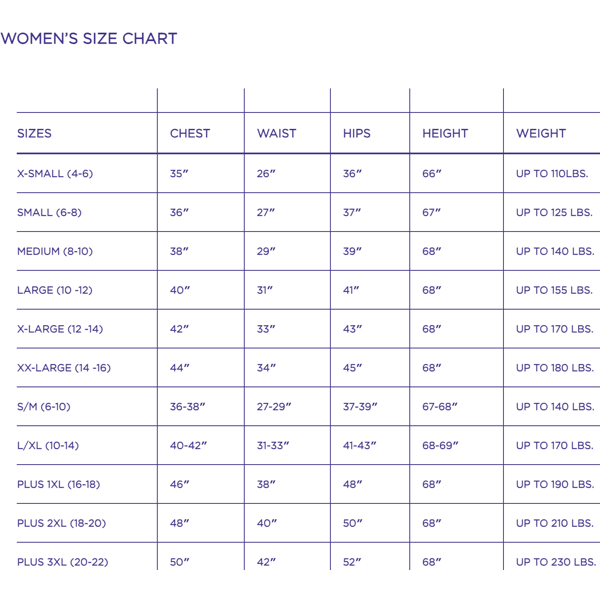Click the UP TO 110LBS. weight cell
Screen dimensions: 600x600
click(553, 173)
